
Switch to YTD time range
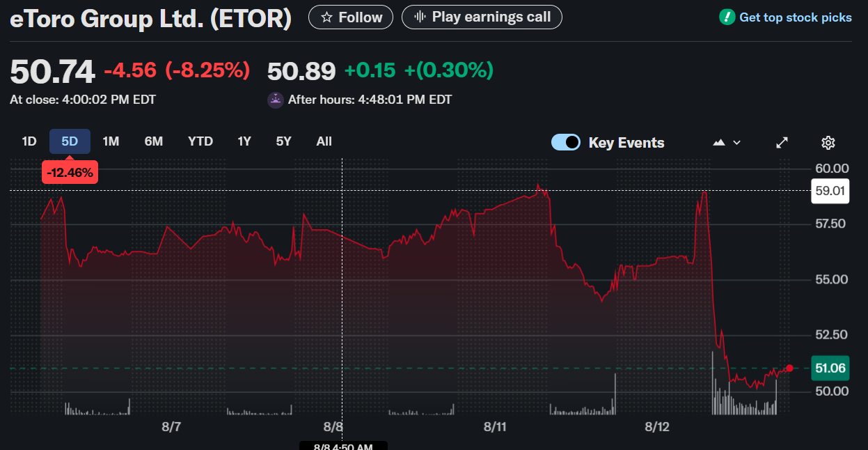click(x=200, y=141)
